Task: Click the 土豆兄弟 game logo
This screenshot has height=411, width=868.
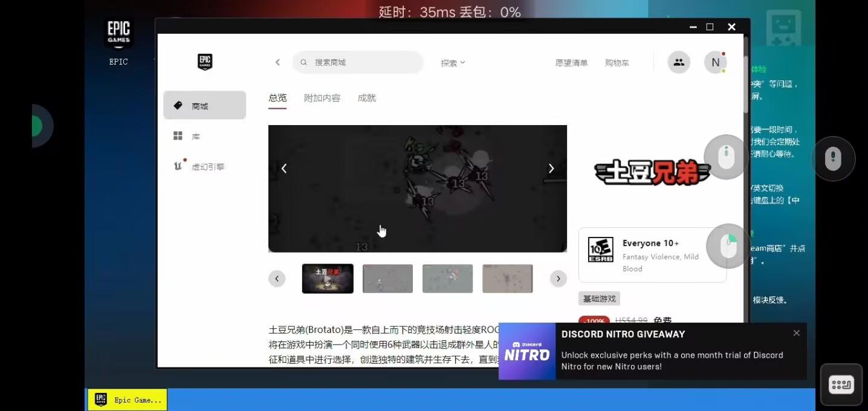Action: (652, 172)
